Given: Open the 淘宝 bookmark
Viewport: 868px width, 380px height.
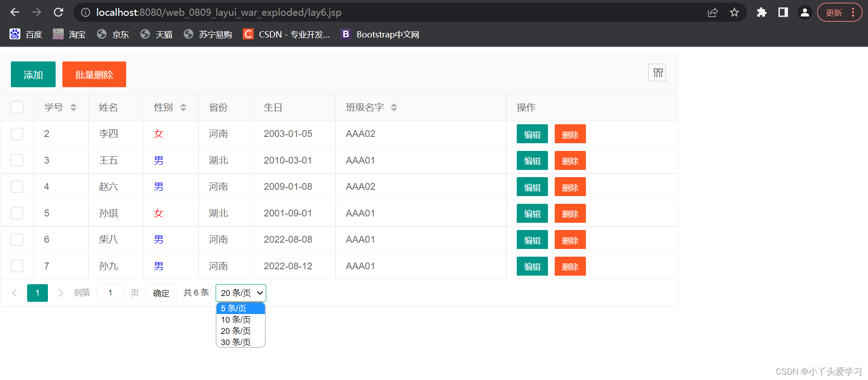Looking at the screenshot, I should [x=69, y=34].
